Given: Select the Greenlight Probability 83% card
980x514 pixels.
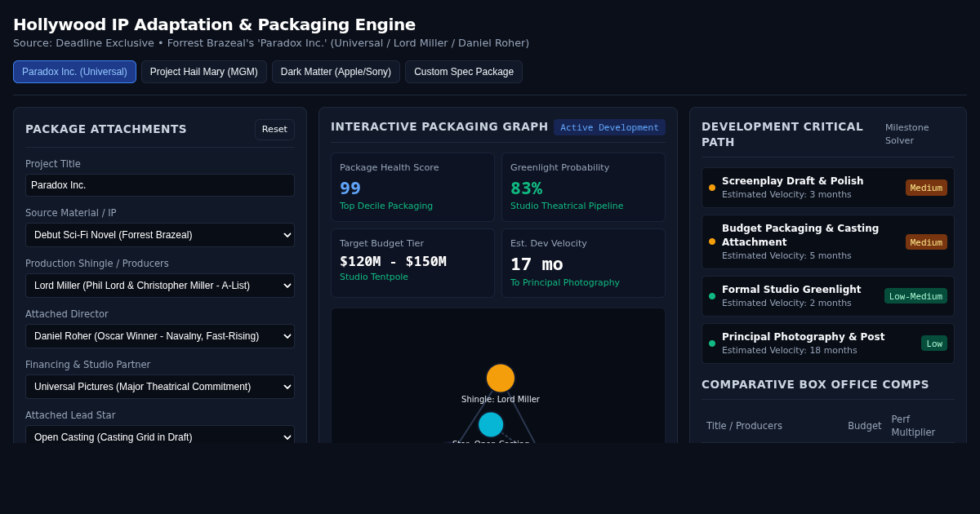Looking at the screenshot, I should tap(583, 187).
